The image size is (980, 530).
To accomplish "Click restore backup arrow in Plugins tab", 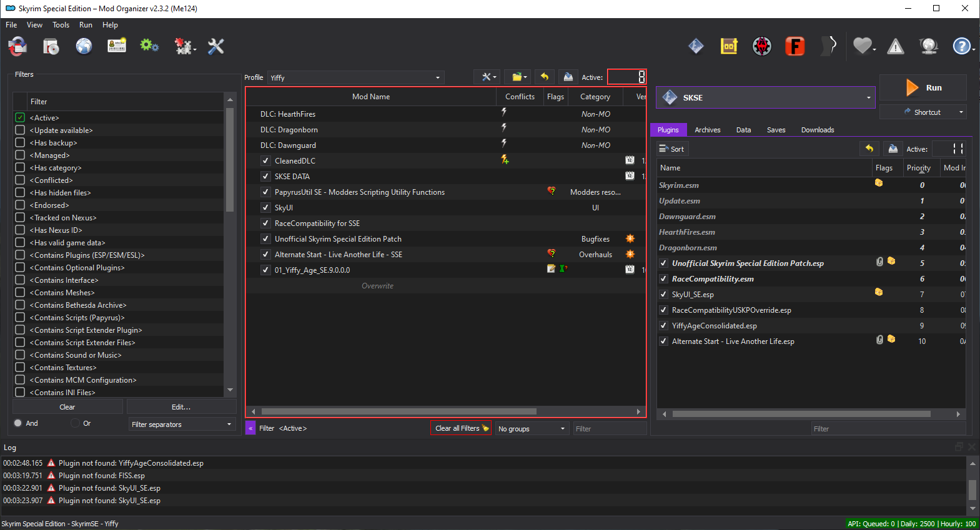I will point(869,149).
